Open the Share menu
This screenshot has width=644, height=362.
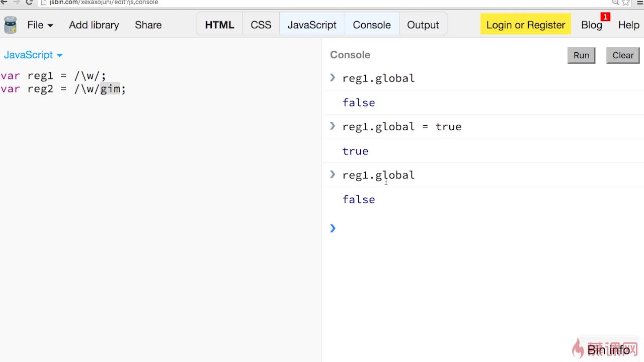(148, 25)
